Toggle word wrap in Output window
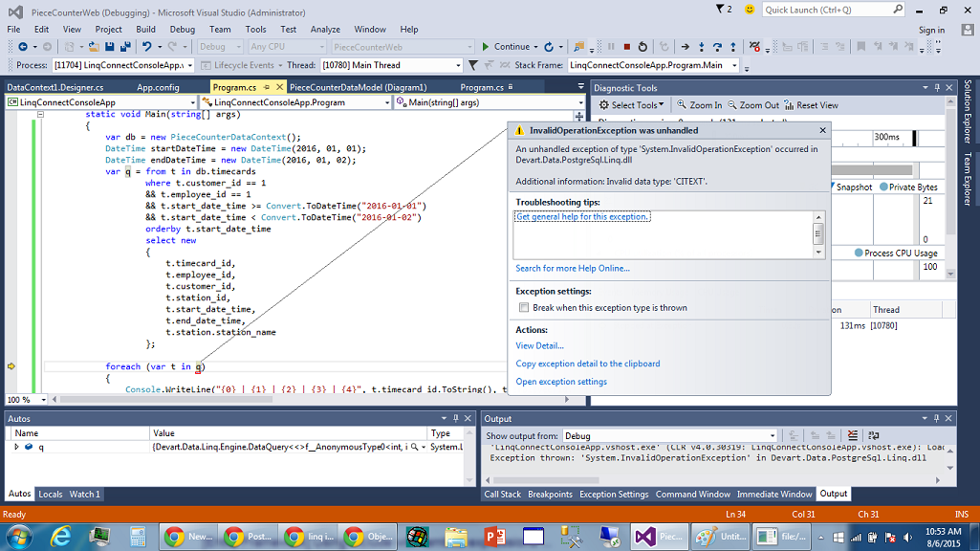Screen dimensions: 980x551 873,435
